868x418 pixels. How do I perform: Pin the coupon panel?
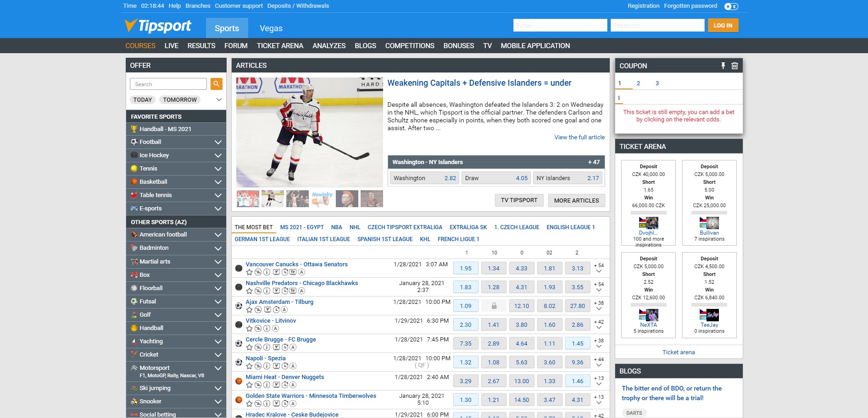click(723, 66)
